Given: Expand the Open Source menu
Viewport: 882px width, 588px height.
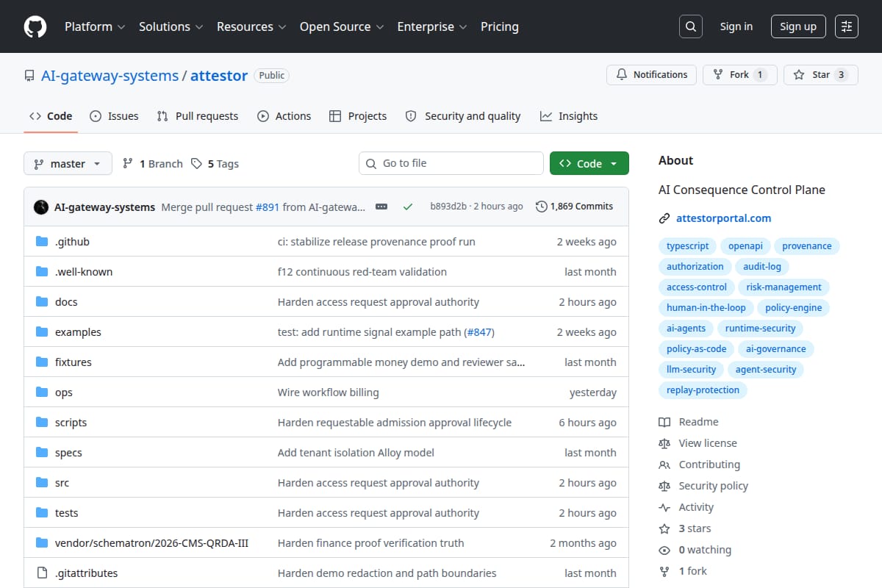Looking at the screenshot, I should tap(342, 26).
